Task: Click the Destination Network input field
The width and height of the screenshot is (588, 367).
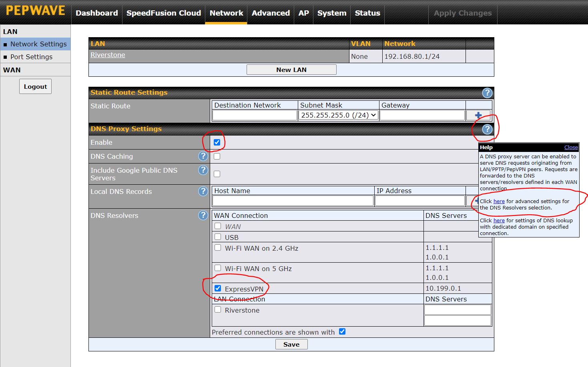Action: pyautogui.click(x=255, y=115)
